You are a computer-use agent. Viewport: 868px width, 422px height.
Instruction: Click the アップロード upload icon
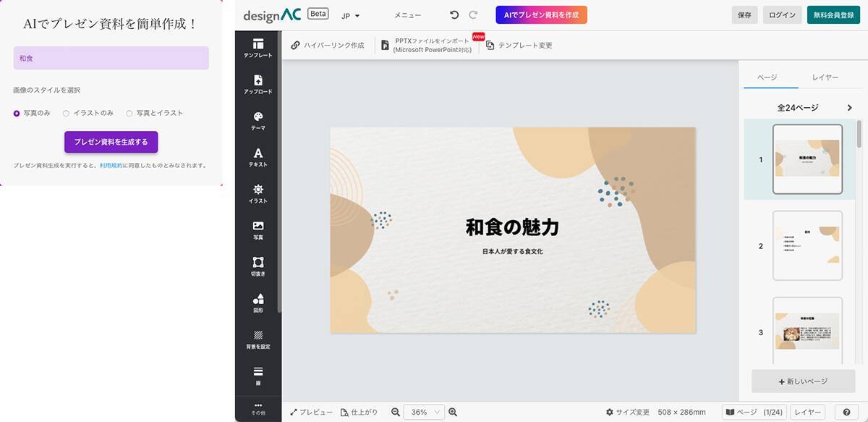pyautogui.click(x=258, y=84)
